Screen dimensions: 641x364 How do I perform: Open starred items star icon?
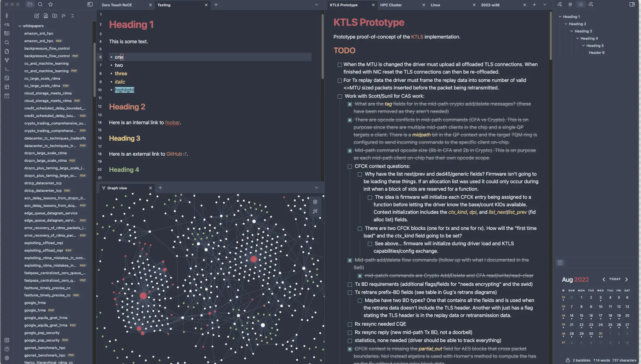click(50, 4)
